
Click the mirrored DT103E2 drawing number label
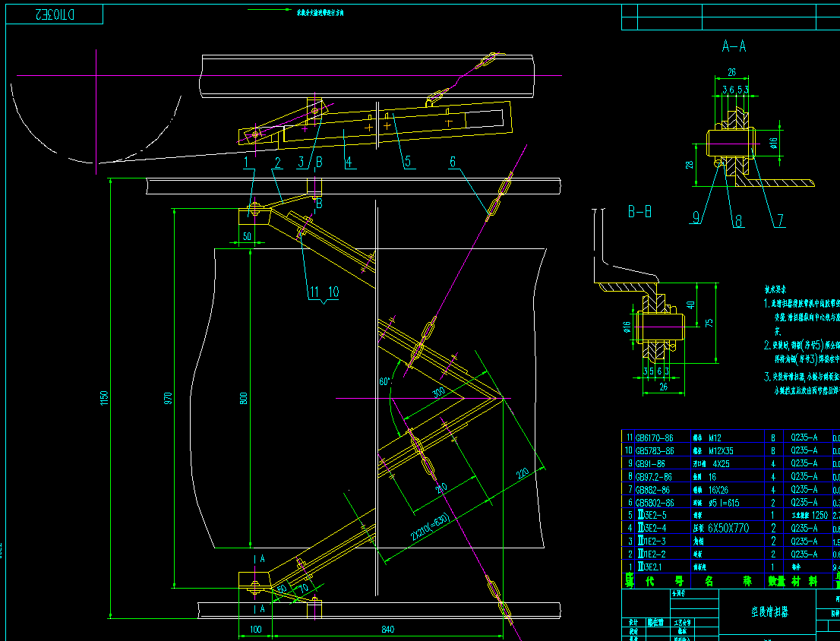click(55, 15)
